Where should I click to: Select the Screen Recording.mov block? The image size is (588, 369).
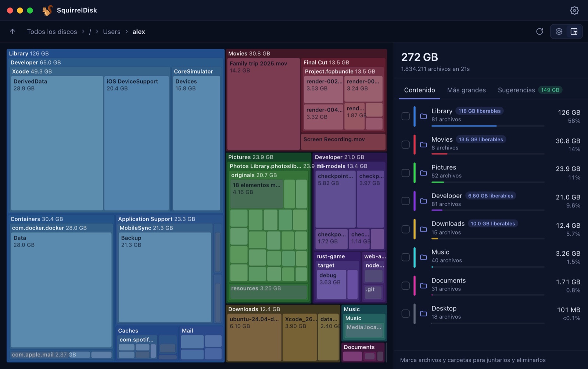[x=343, y=142]
